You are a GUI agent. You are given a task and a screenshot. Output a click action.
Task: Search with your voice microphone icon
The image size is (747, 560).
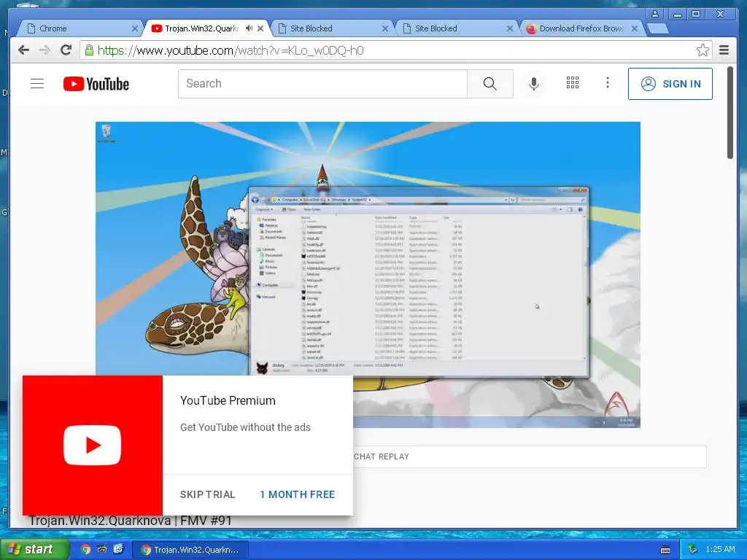[x=534, y=84]
